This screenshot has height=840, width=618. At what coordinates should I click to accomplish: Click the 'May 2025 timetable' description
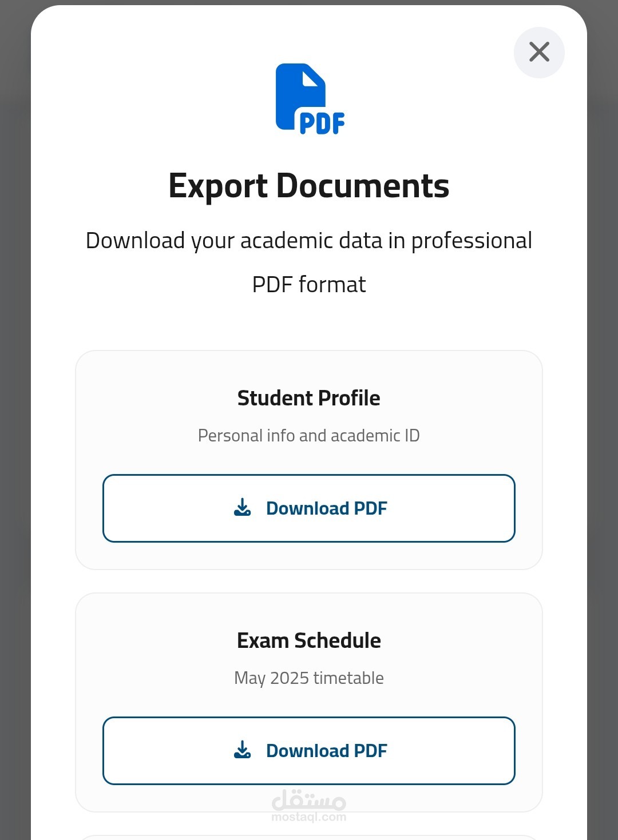tap(309, 678)
